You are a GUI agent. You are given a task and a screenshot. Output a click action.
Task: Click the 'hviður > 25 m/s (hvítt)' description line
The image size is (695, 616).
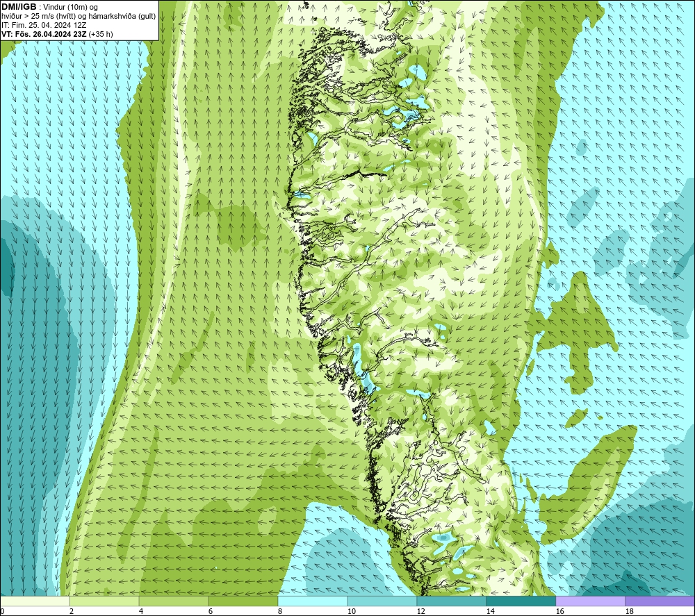coord(79,17)
